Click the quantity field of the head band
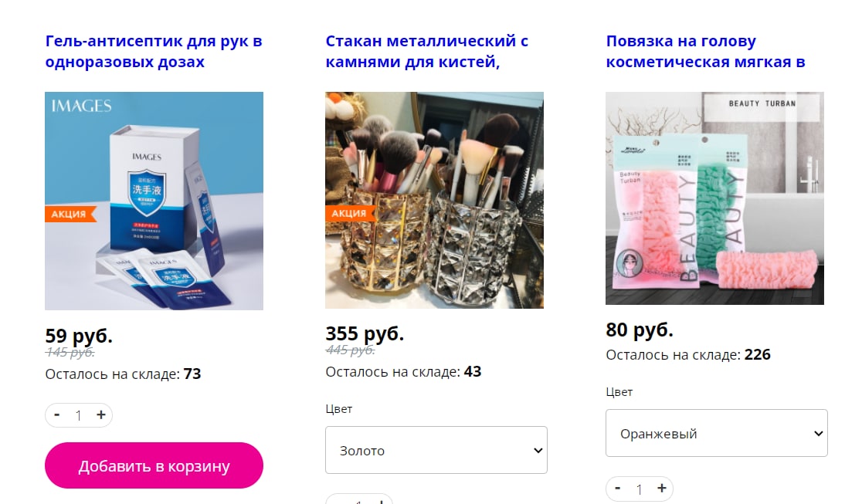Screen dimensions: 862x504 pos(640,489)
